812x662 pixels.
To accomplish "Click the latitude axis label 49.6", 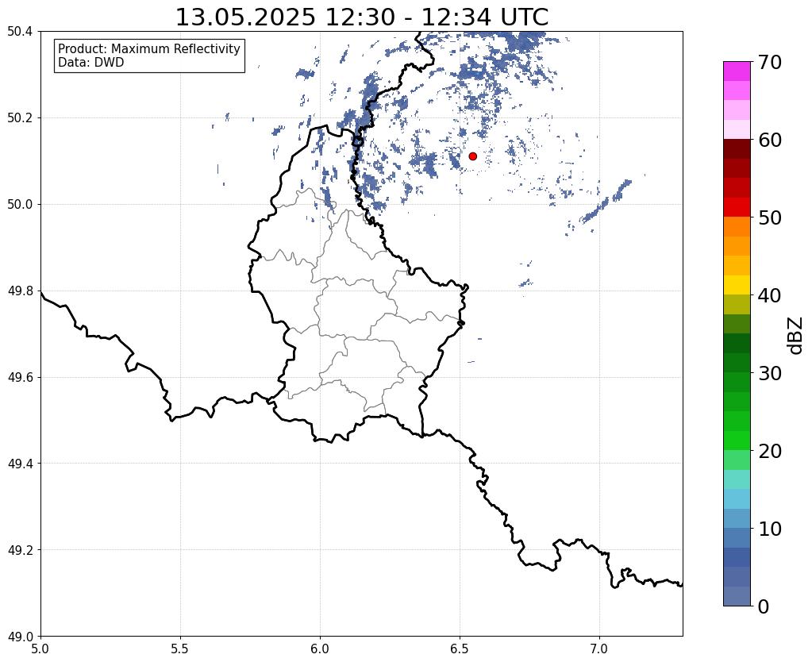I will click(x=20, y=378).
